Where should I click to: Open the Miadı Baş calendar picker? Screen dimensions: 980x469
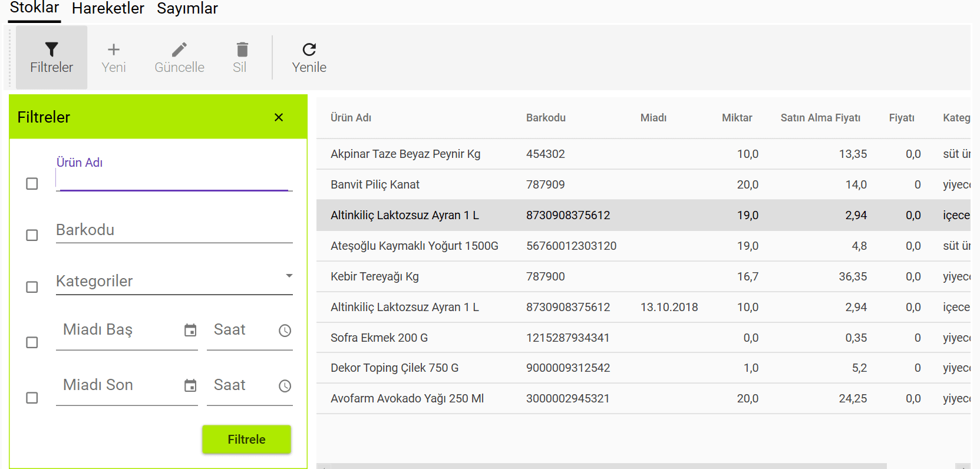tap(190, 331)
